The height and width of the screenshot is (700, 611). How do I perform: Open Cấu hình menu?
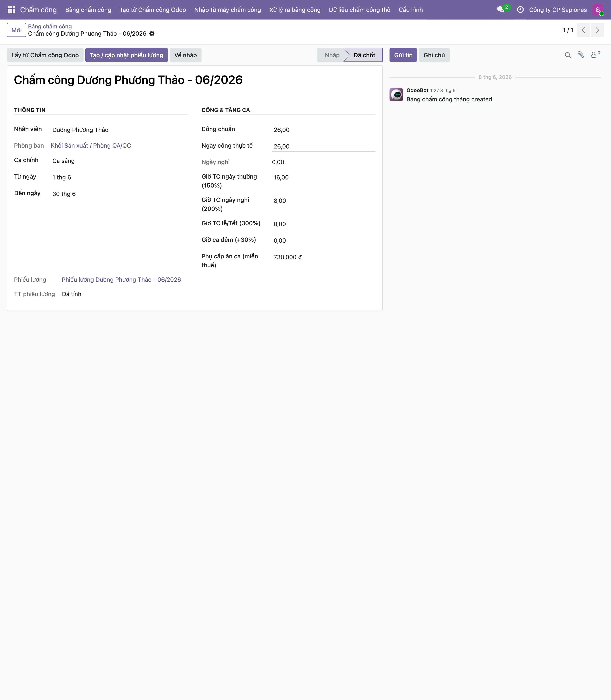pyautogui.click(x=411, y=10)
